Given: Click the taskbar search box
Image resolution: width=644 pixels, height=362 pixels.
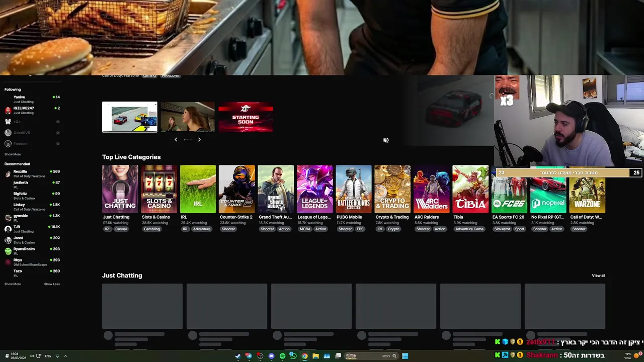Looking at the screenshot, I should [372, 356].
